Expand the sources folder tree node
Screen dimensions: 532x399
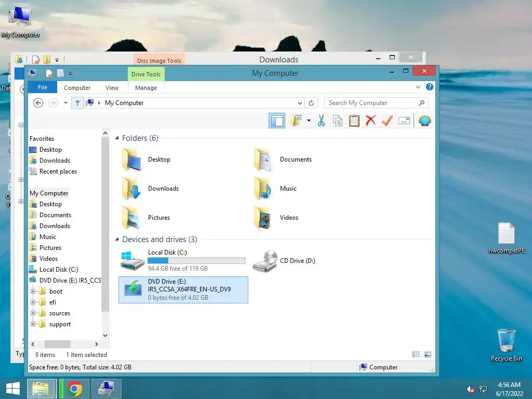tap(33, 313)
